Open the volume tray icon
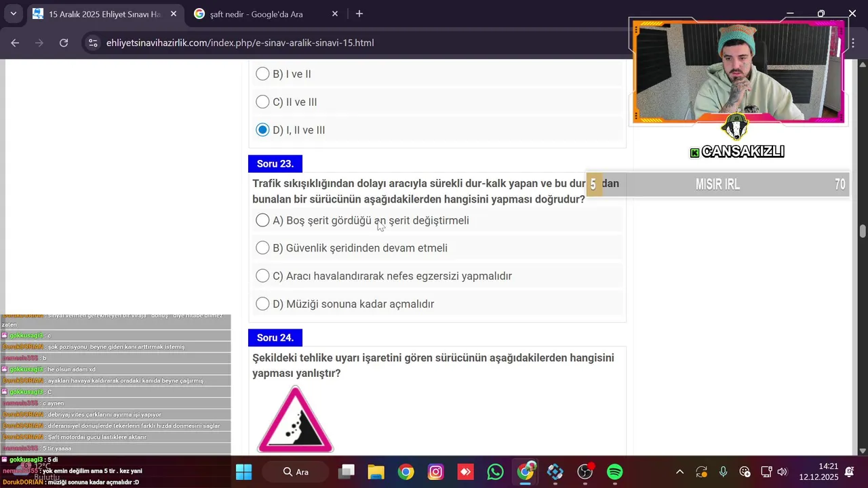 pyautogui.click(x=782, y=472)
